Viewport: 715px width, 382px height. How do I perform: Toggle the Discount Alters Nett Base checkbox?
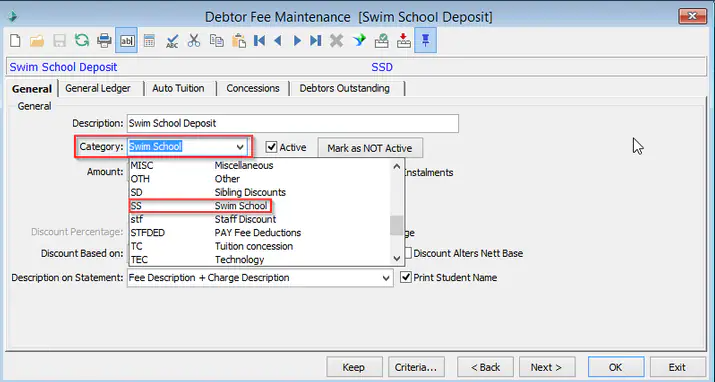pyautogui.click(x=409, y=253)
